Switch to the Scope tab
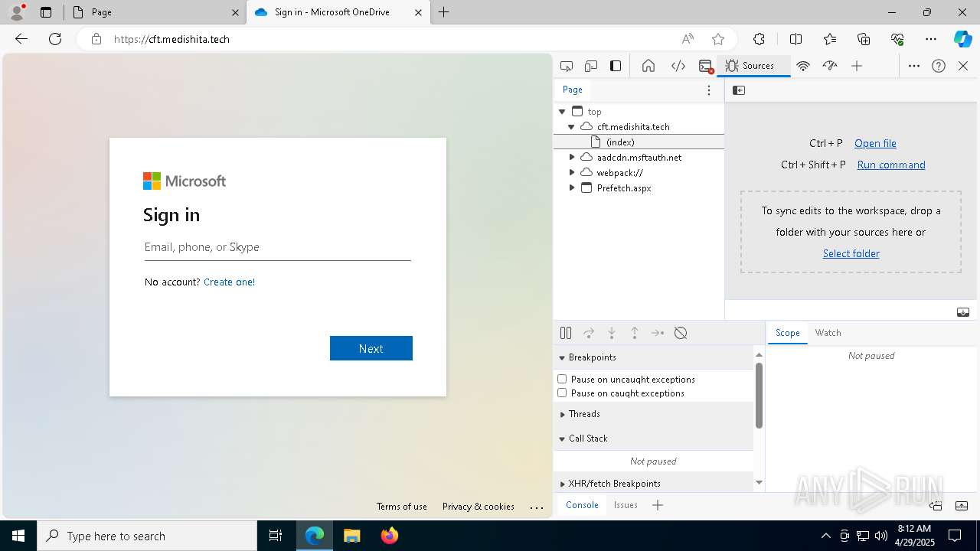Viewport: 980px width, 551px height. coord(787,333)
